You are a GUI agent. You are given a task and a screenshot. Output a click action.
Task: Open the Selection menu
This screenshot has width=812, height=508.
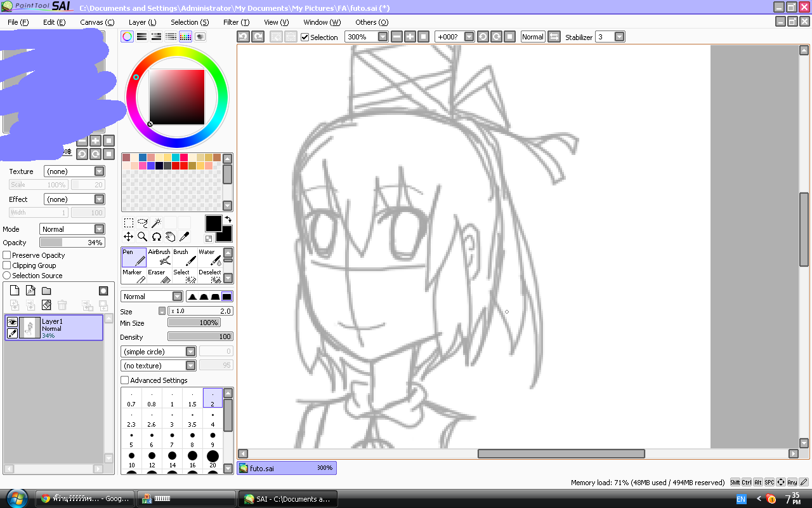[x=190, y=22]
